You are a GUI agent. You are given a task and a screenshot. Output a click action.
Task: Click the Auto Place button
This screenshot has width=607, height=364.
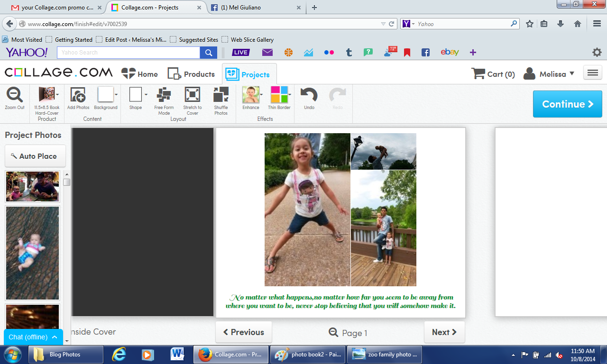point(35,156)
